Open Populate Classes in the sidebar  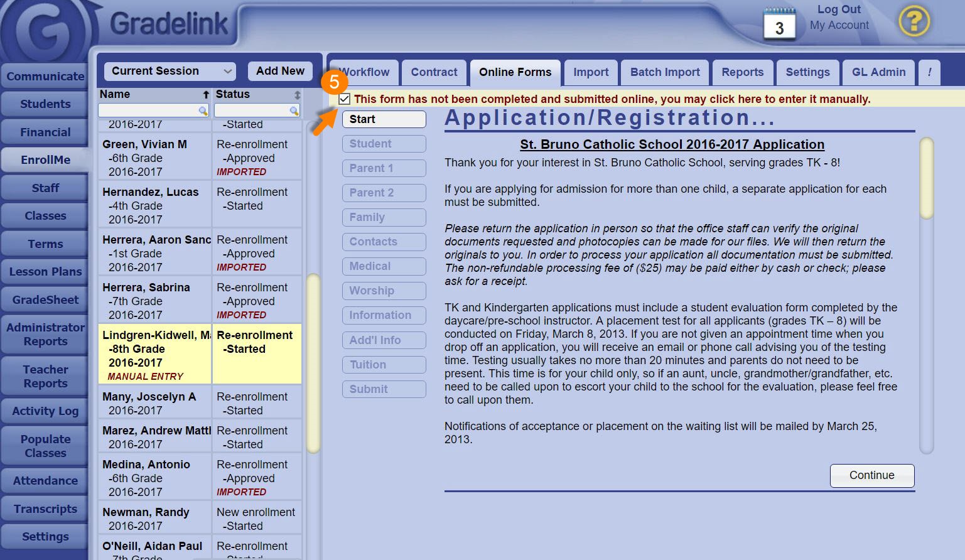(45, 446)
